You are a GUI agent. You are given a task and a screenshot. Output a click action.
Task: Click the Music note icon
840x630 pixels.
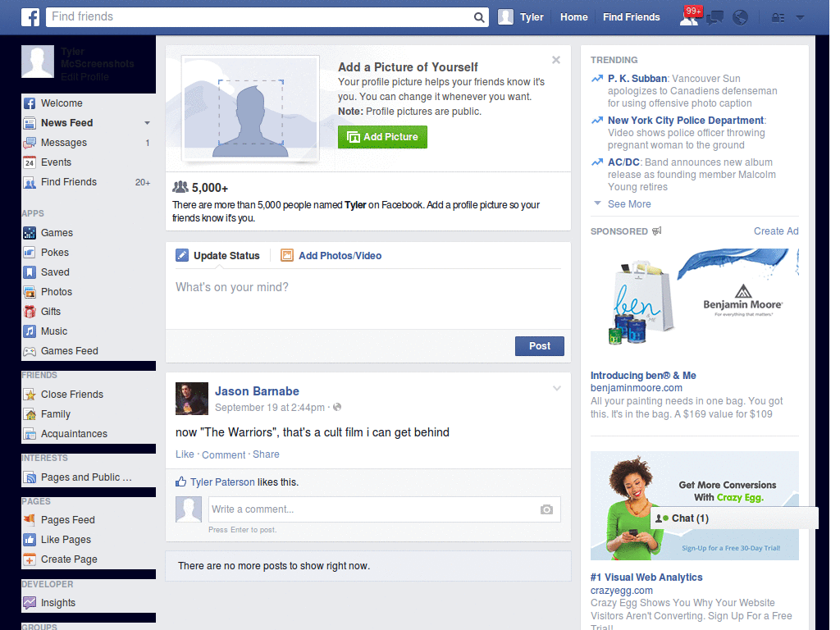click(30, 331)
